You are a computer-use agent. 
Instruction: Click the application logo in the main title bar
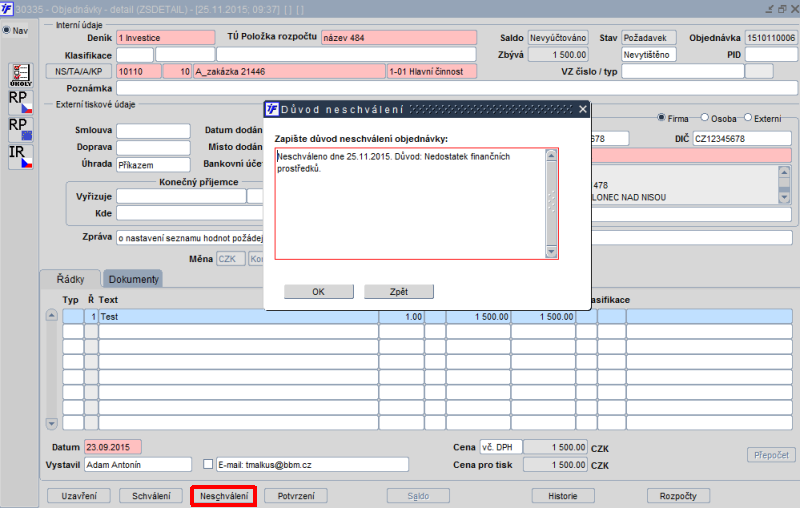coord(7,9)
